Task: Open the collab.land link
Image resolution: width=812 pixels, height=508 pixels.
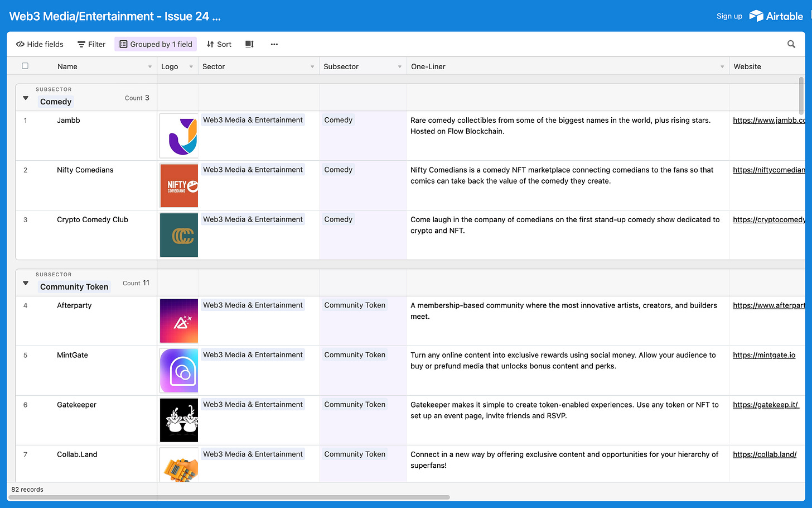Action: coord(765,454)
